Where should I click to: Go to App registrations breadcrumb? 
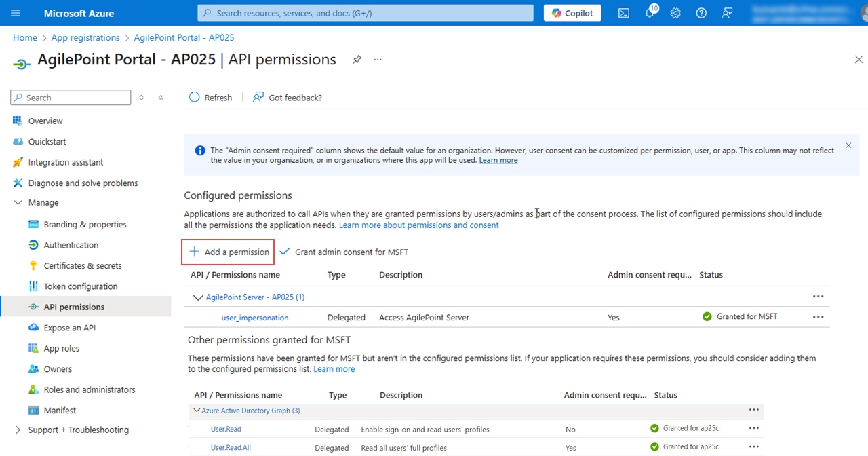tap(85, 38)
